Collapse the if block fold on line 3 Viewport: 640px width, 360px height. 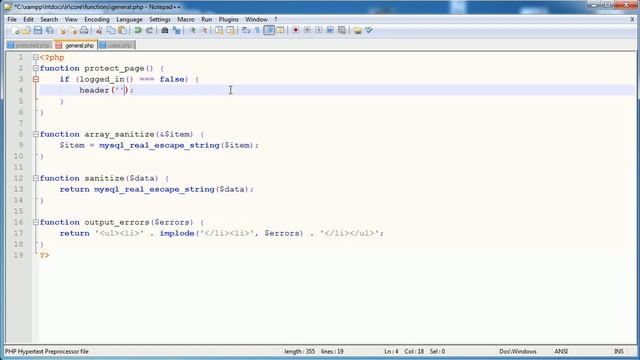pos(36,80)
